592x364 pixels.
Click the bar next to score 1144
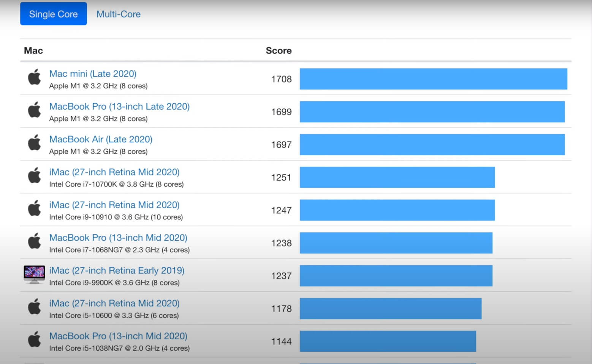(388, 341)
